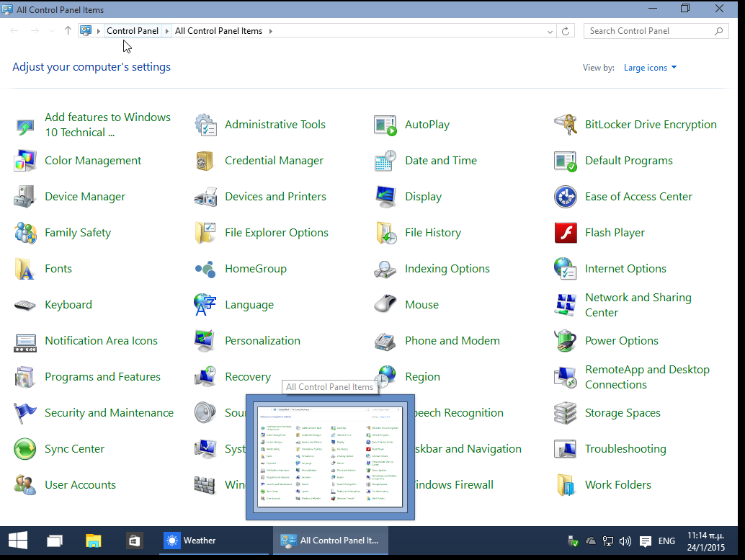This screenshot has height=560, width=745.
Task: Open the Ease of Access Center icon
Action: (x=566, y=197)
